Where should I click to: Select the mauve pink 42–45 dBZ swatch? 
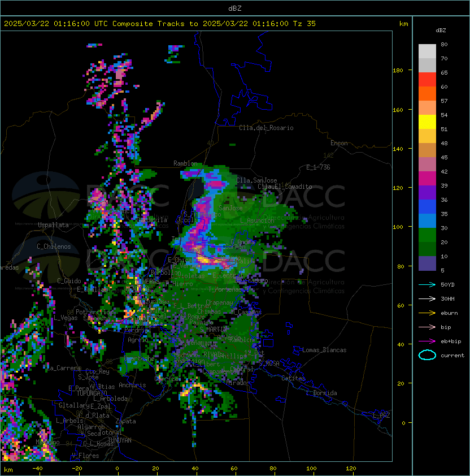coord(427,165)
